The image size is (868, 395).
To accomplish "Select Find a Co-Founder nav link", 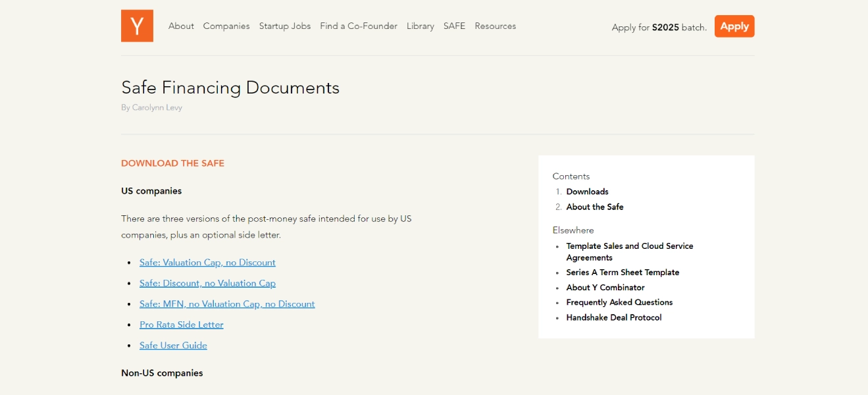I will pos(359,26).
